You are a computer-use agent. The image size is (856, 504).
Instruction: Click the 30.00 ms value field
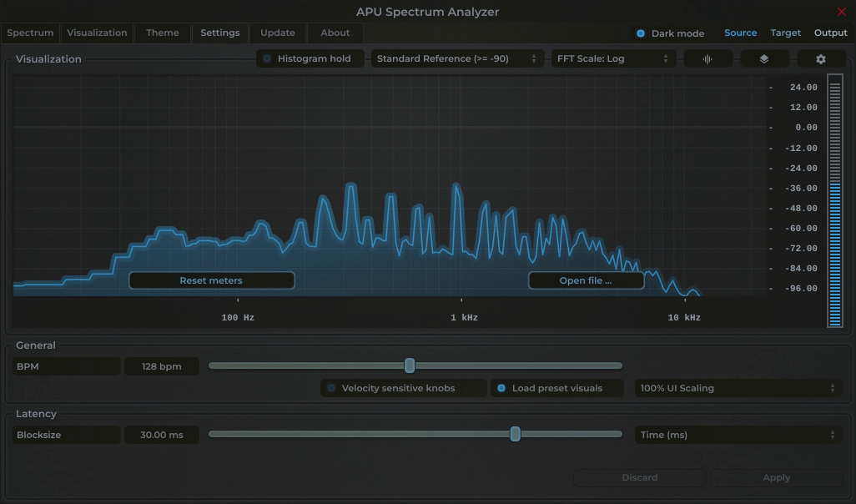[x=162, y=435]
